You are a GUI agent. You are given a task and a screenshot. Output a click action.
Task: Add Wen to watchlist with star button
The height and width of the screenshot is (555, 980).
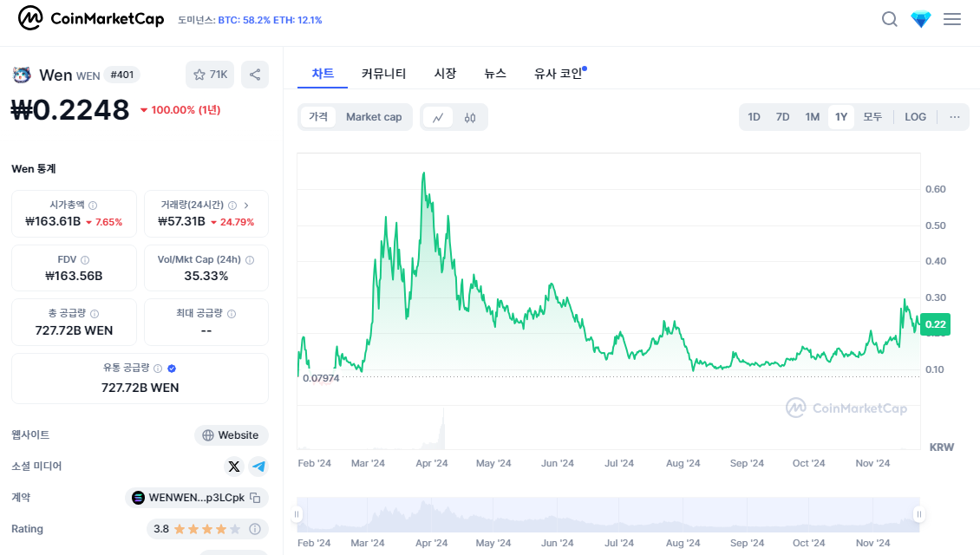click(x=210, y=75)
